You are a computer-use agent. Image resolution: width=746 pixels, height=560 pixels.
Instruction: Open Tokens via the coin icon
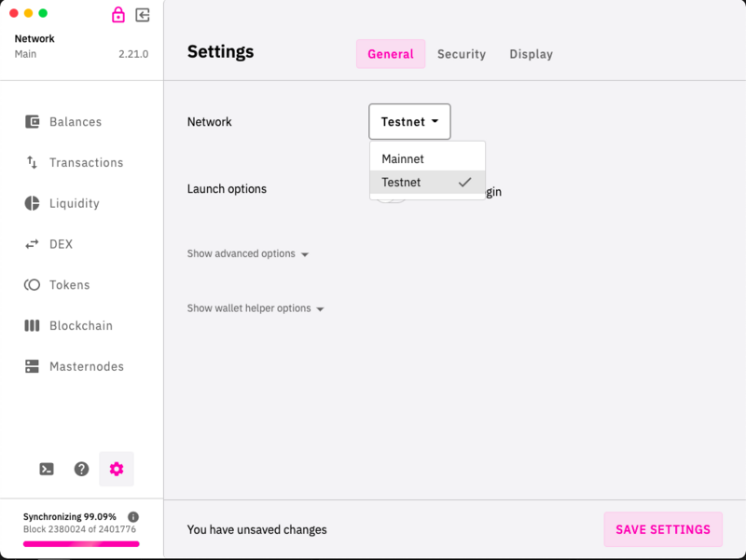(33, 285)
